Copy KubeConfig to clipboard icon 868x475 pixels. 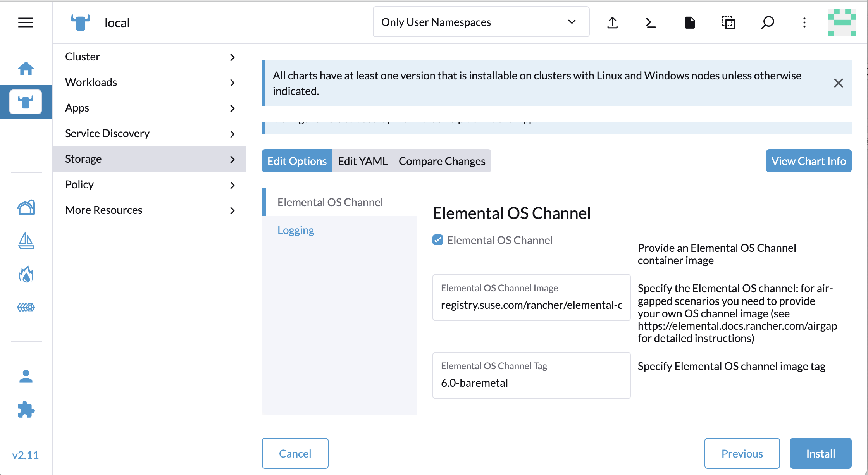(x=728, y=22)
